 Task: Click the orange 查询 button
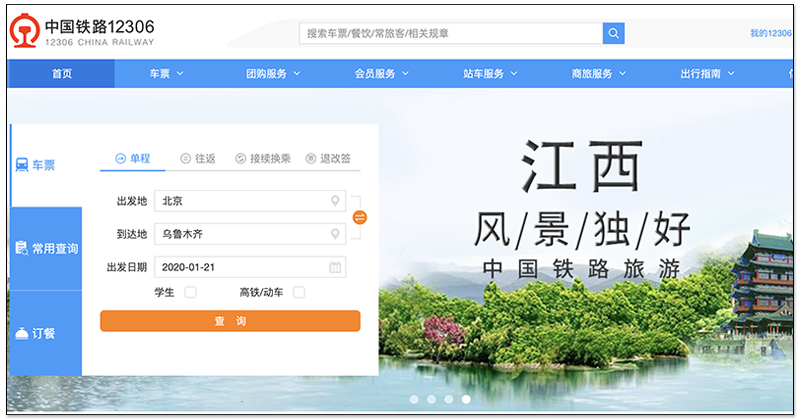pyautogui.click(x=230, y=321)
